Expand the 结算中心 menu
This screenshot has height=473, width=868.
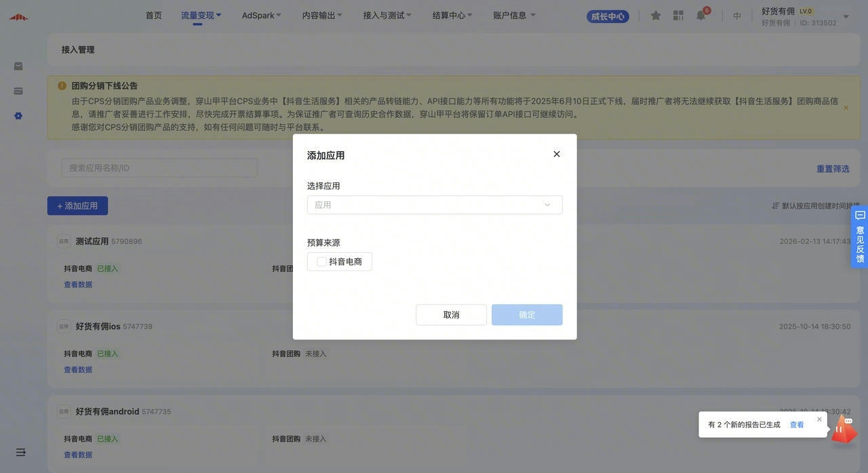coord(452,15)
